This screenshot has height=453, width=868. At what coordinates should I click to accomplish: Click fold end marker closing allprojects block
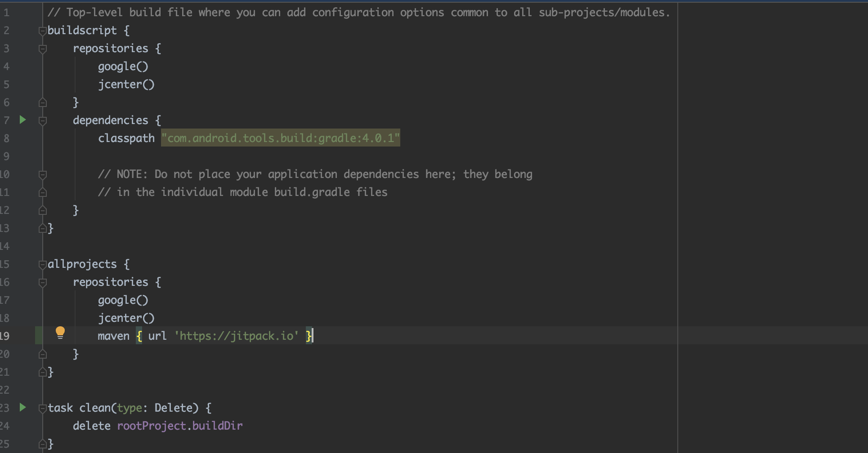pos(43,372)
